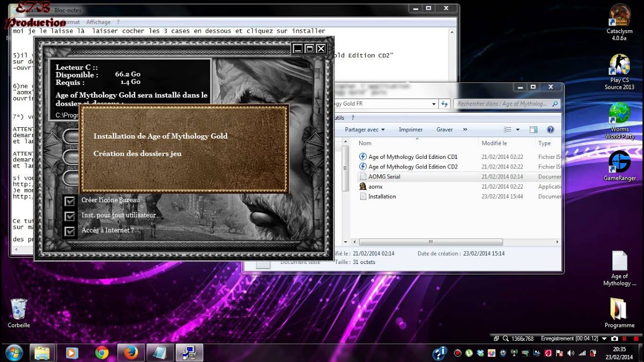Image resolution: width=644 pixels, height=362 pixels.
Task: Click the Explorer refresh button
Action: pos(444,104)
